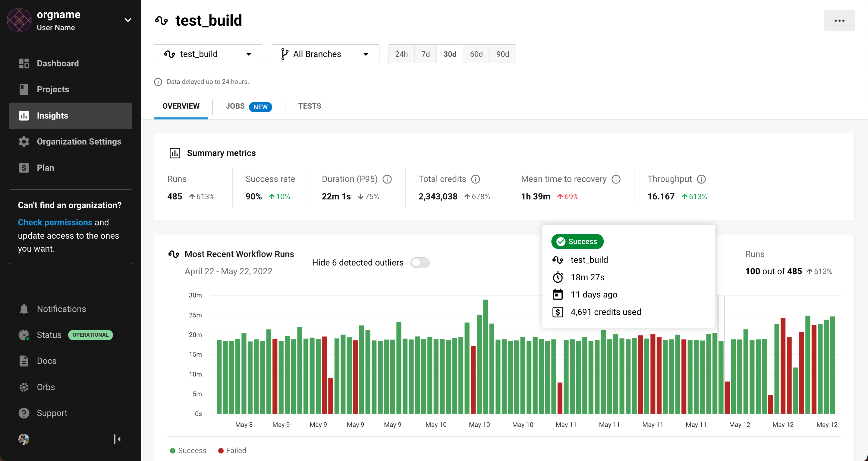Select the 30d time range
The height and width of the screenshot is (461, 868).
pyautogui.click(x=450, y=54)
